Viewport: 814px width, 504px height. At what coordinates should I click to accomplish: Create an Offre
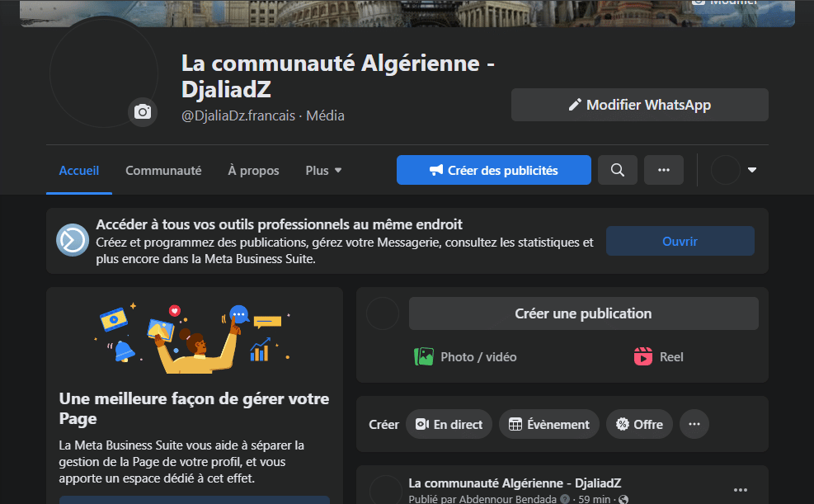coord(640,424)
